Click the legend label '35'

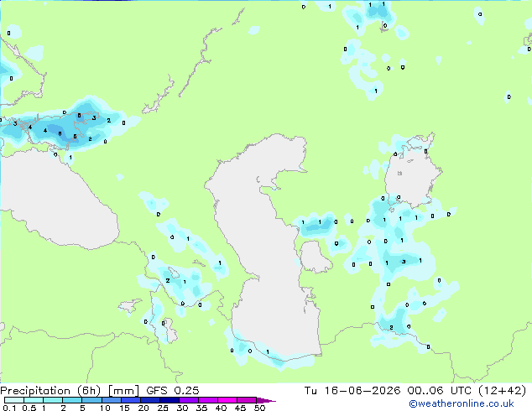point(201,408)
